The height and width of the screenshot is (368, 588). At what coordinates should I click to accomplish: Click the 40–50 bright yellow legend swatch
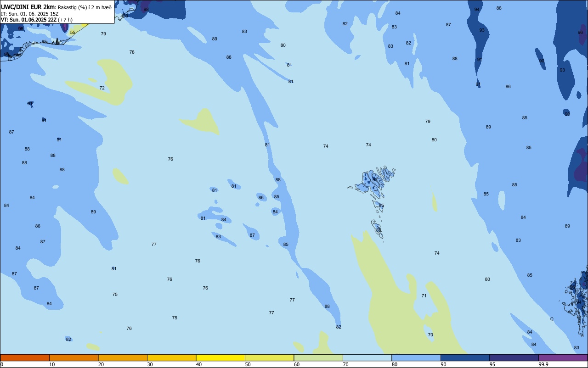point(220,357)
